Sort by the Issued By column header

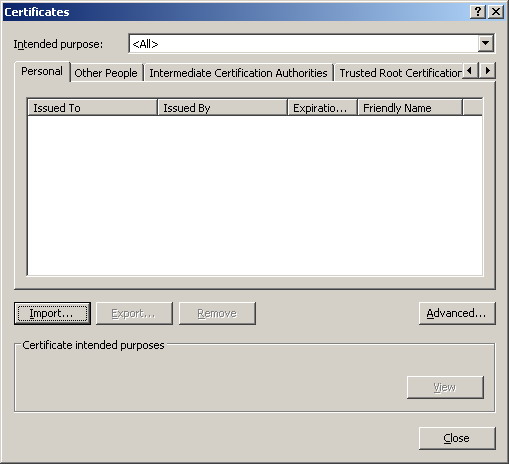tap(222, 108)
